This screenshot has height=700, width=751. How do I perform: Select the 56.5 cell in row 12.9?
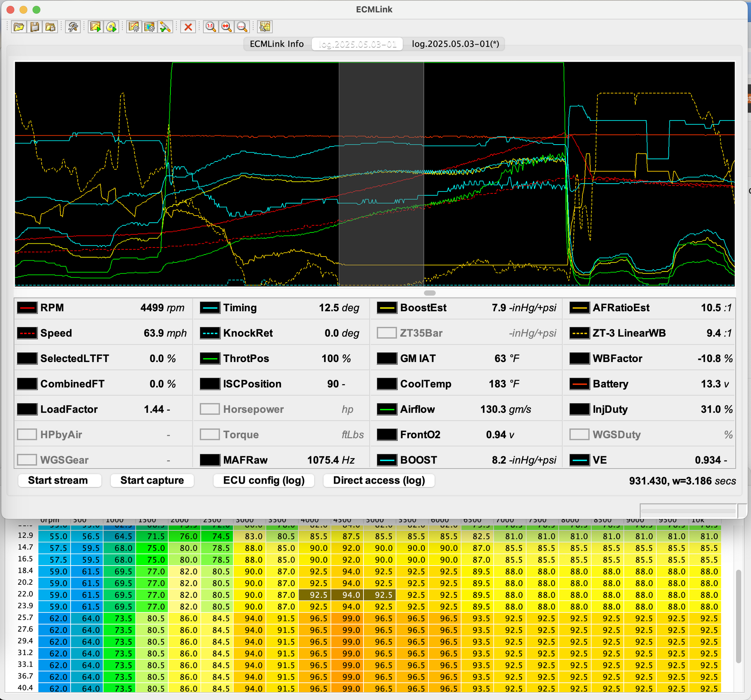click(x=87, y=536)
